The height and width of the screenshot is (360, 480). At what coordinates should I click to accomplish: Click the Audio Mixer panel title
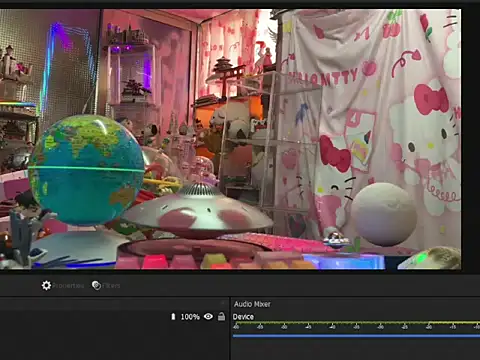pyautogui.click(x=252, y=304)
